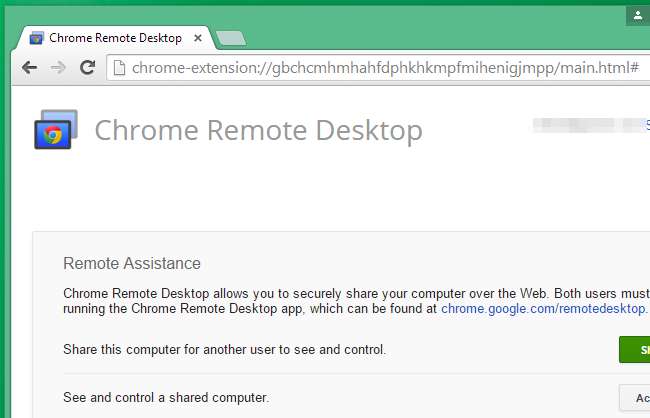Image resolution: width=650 pixels, height=418 pixels.
Task: Open the chrome.google.com/remotedesktop link
Action: click(544, 309)
